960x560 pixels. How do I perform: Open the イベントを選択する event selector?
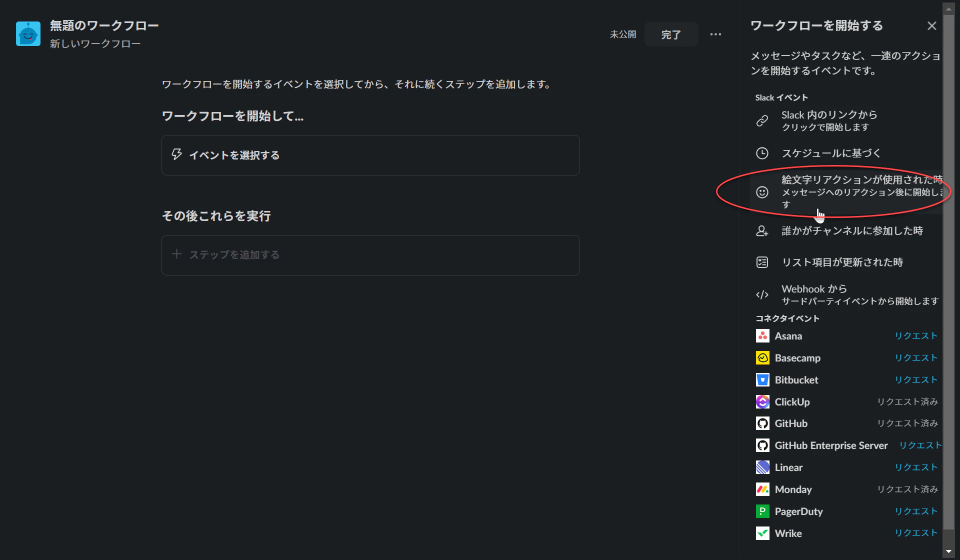370,155
